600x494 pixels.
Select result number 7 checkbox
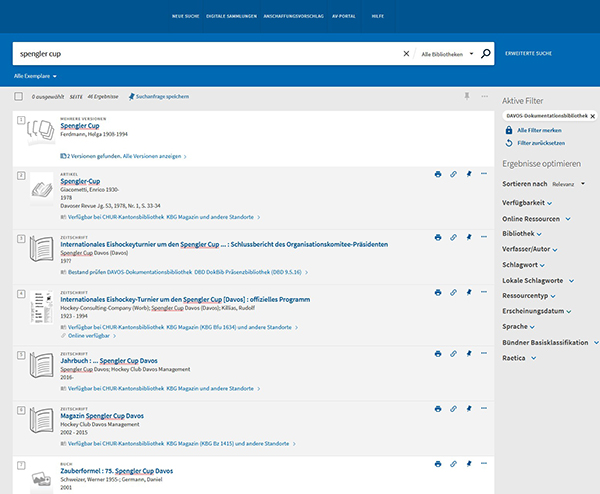(21, 465)
